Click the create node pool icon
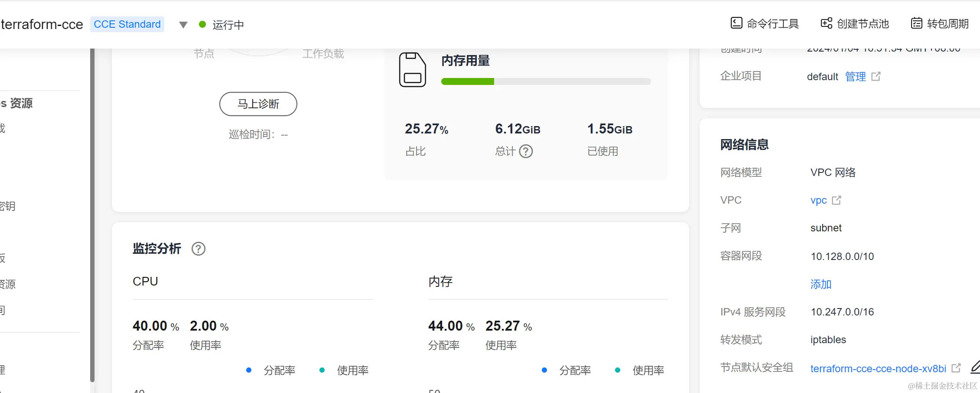 click(x=827, y=23)
